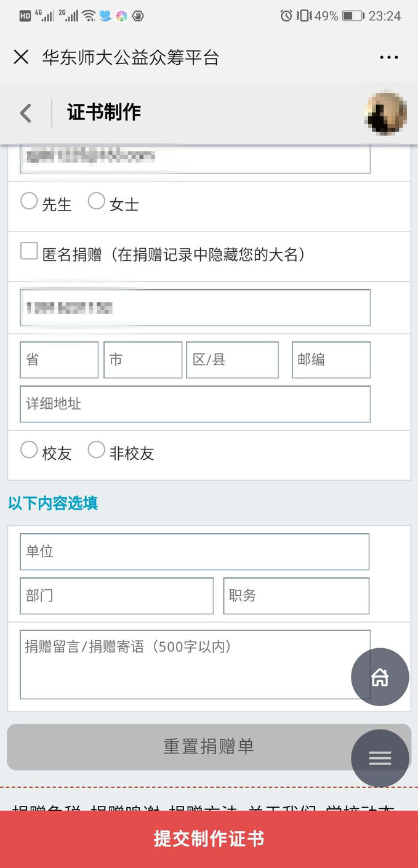Open the floating hamburger menu button
Viewport: 418px width, 868px height.
380,758
